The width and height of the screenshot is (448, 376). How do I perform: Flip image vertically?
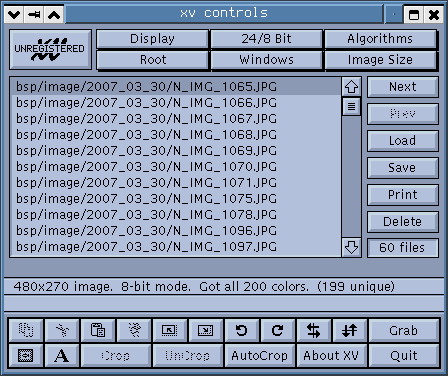(x=350, y=330)
